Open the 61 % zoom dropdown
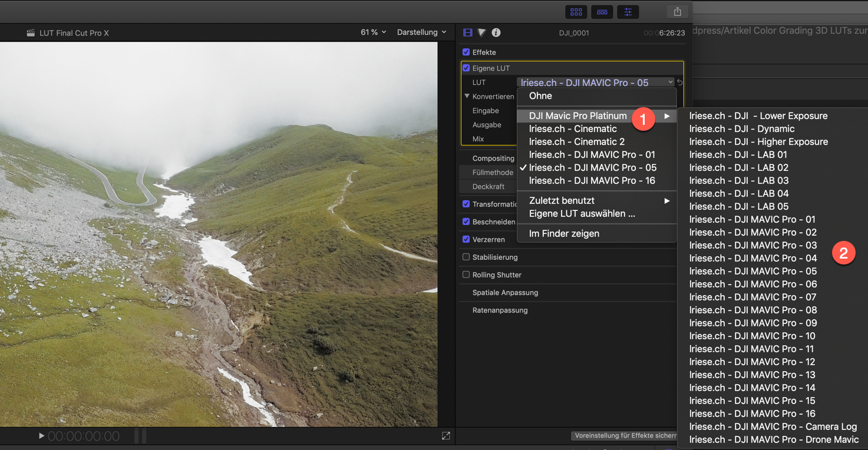 tap(374, 32)
